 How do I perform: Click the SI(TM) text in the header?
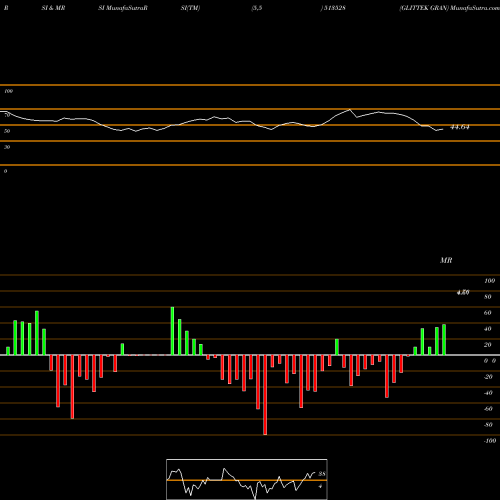190,8
